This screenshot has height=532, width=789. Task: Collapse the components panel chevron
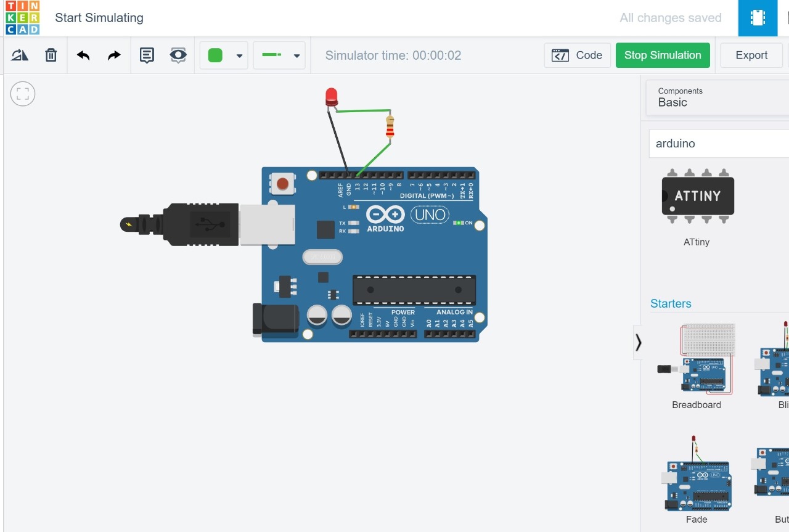(638, 343)
